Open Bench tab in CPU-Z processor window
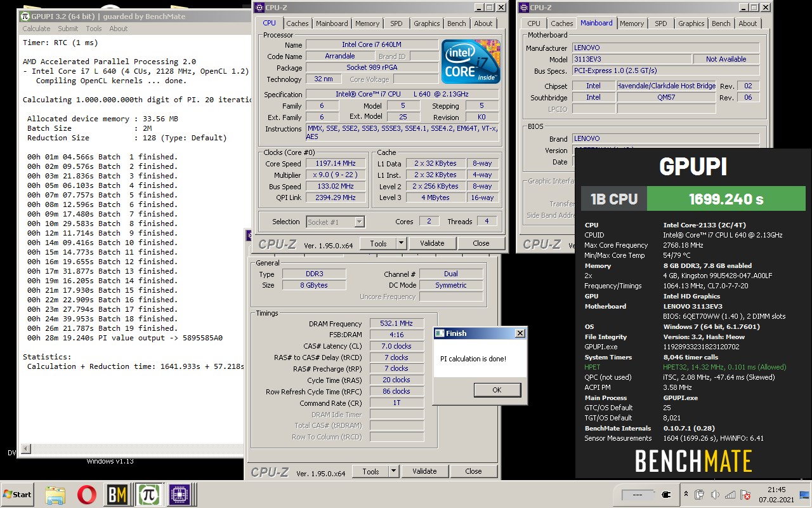The image size is (812, 508). click(x=457, y=23)
